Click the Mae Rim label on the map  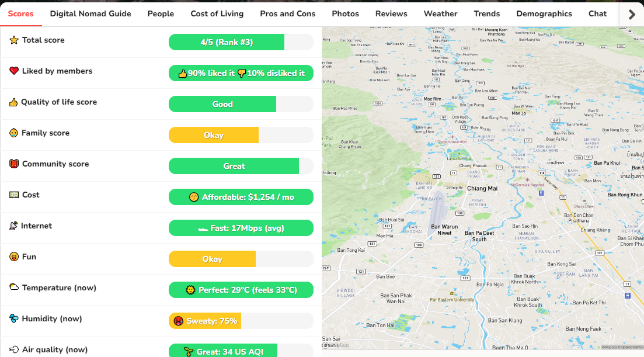(x=433, y=99)
